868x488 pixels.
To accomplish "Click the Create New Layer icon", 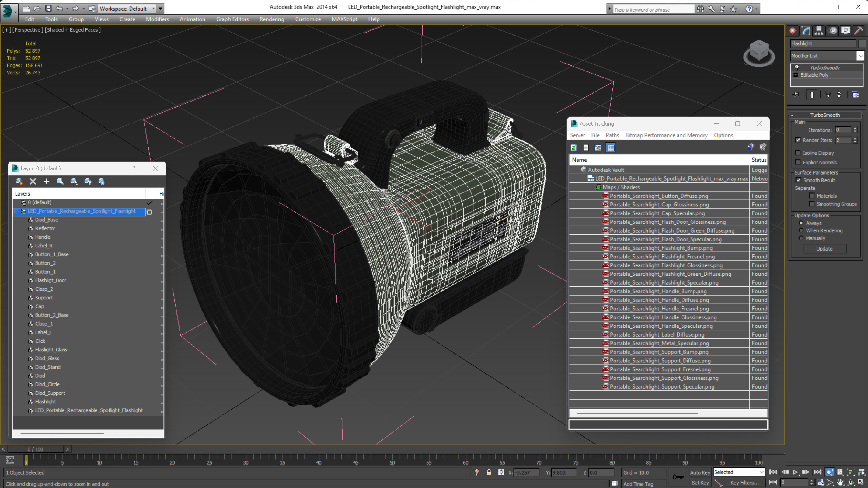I will click(x=19, y=181).
